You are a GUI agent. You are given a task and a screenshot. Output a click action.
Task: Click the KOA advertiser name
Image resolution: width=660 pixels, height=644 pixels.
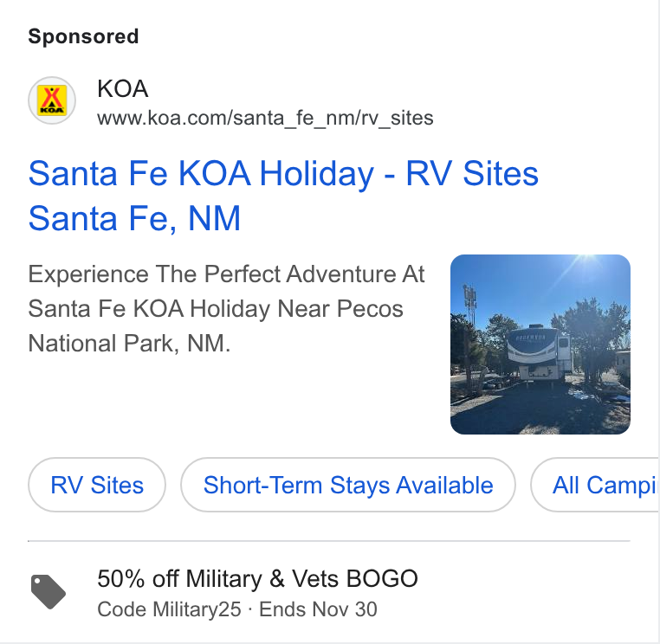(122, 89)
